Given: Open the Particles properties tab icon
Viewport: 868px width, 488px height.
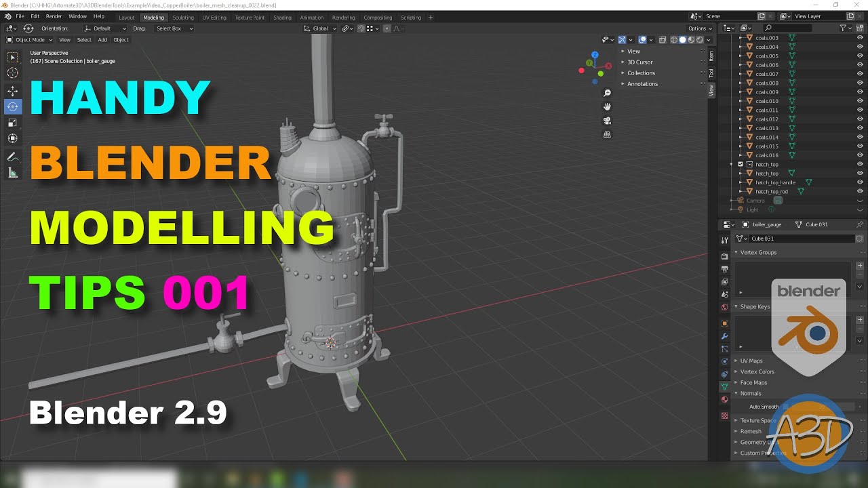Looking at the screenshot, I should click(x=724, y=348).
